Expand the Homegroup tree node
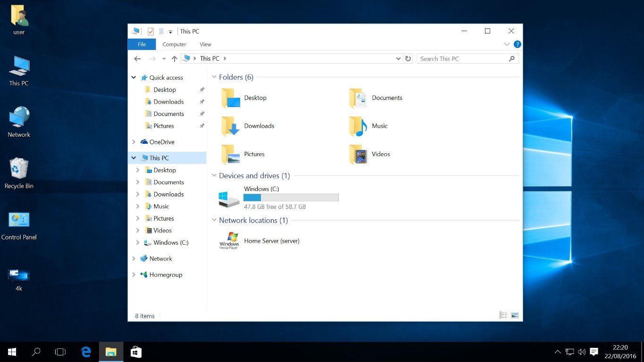This screenshot has width=644, height=362. pos(134,275)
